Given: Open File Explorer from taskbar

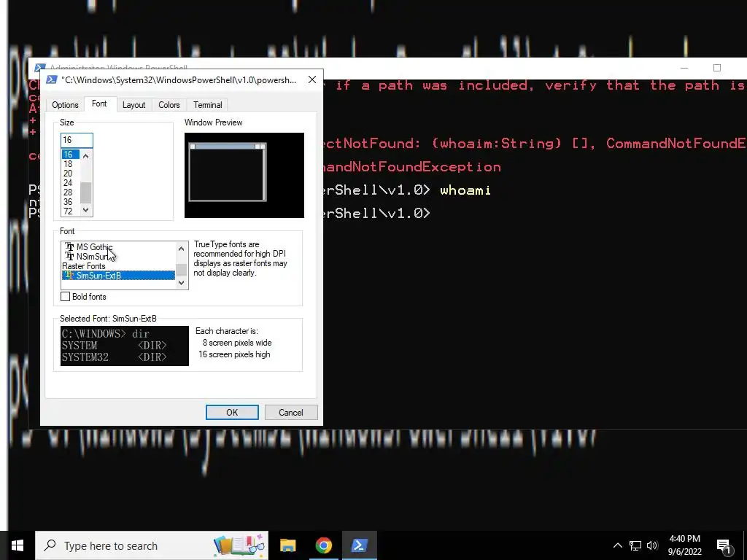Looking at the screenshot, I should [287, 545].
